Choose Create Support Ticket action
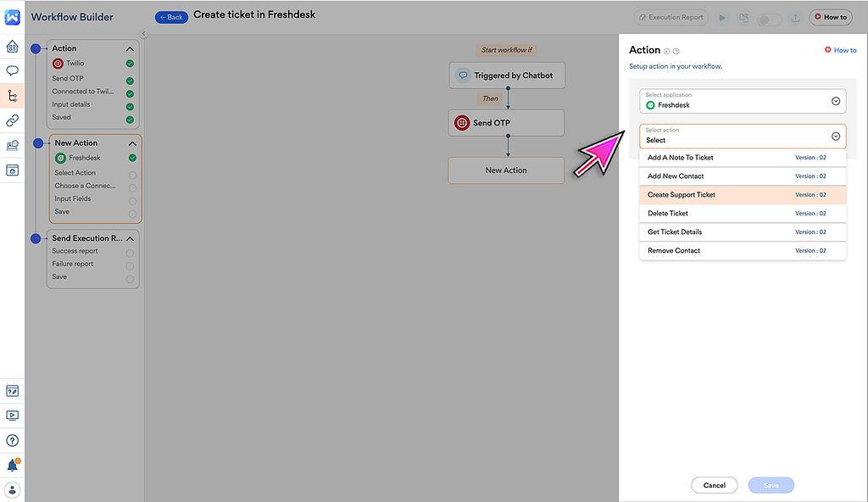868x502 pixels. 743,195
